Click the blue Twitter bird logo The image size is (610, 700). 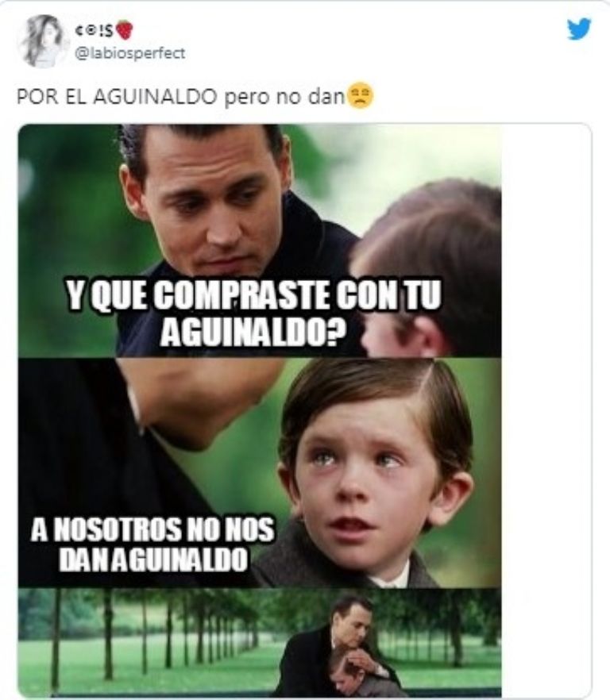[x=579, y=29]
